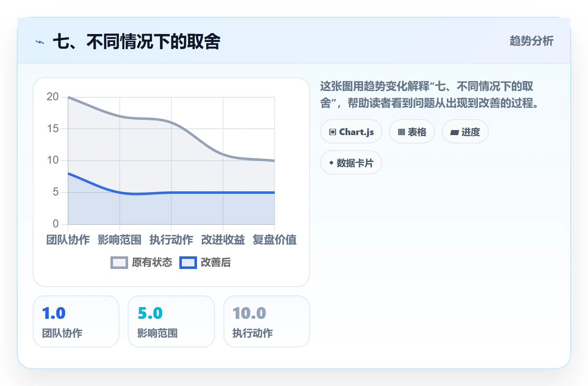Toggle the 改善后 legend swatch
Image resolution: width=588 pixels, height=386 pixels.
click(x=188, y=263)
